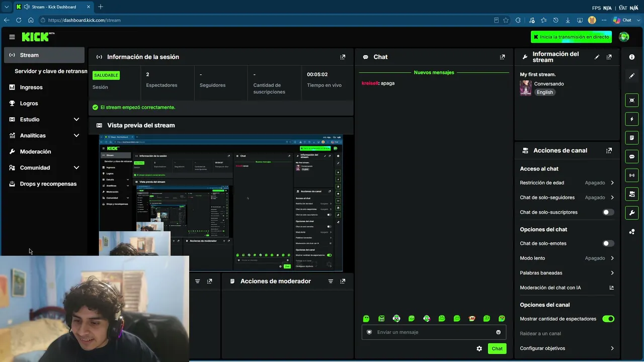Click the 00:05:02 live time value

(317, 74)
